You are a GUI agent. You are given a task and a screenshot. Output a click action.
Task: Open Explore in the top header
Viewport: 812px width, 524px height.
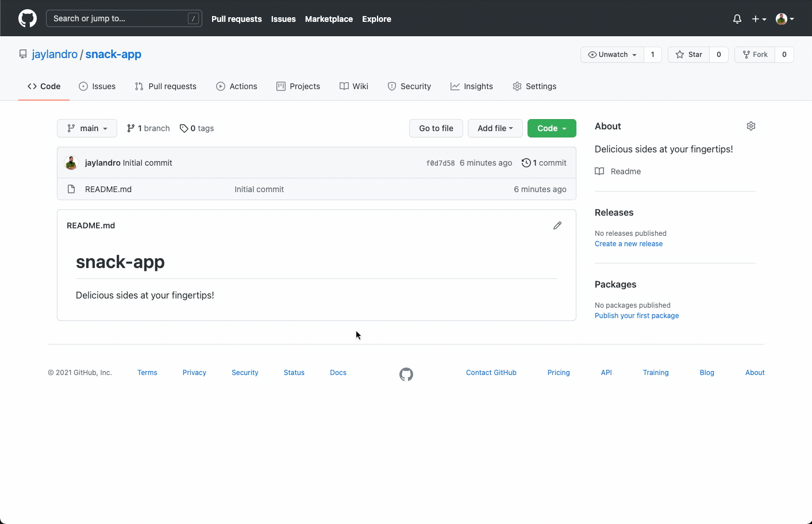click(376, 19)
